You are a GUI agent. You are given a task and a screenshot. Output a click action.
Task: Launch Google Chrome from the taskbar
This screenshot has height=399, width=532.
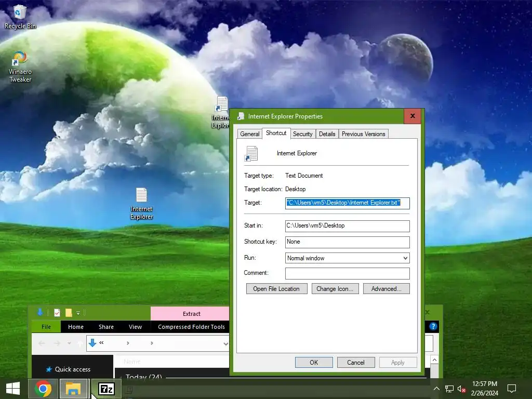pos(43,389)
